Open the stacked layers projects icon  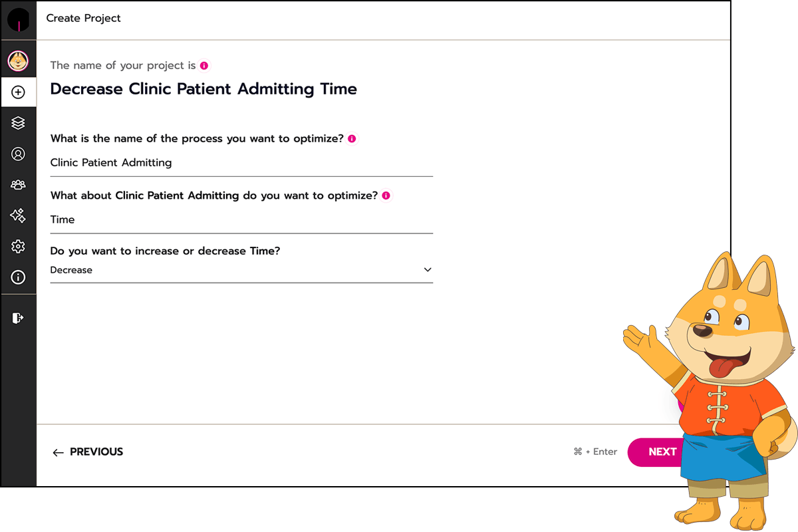19,123
